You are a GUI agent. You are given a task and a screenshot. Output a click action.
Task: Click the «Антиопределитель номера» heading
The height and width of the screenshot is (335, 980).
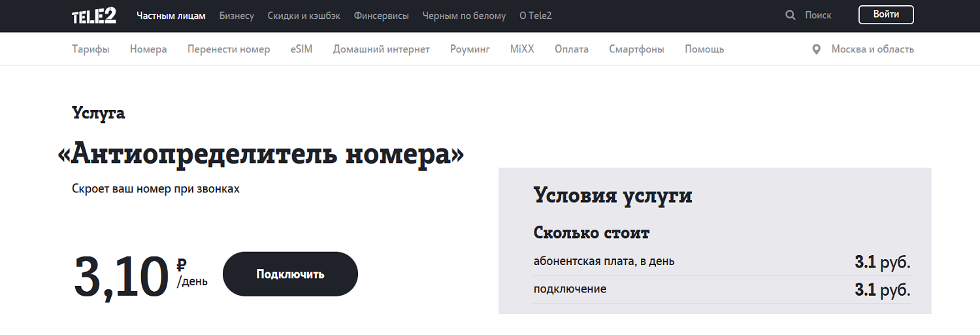(x=261, y=154)
